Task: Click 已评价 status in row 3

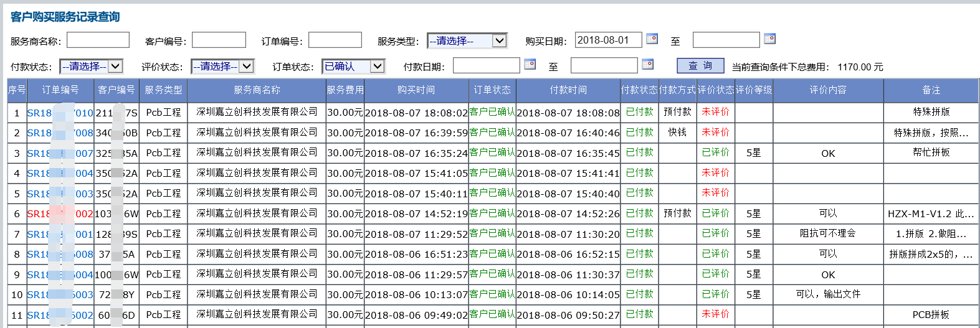Action: pyautogui.click(x=715, y=153)
